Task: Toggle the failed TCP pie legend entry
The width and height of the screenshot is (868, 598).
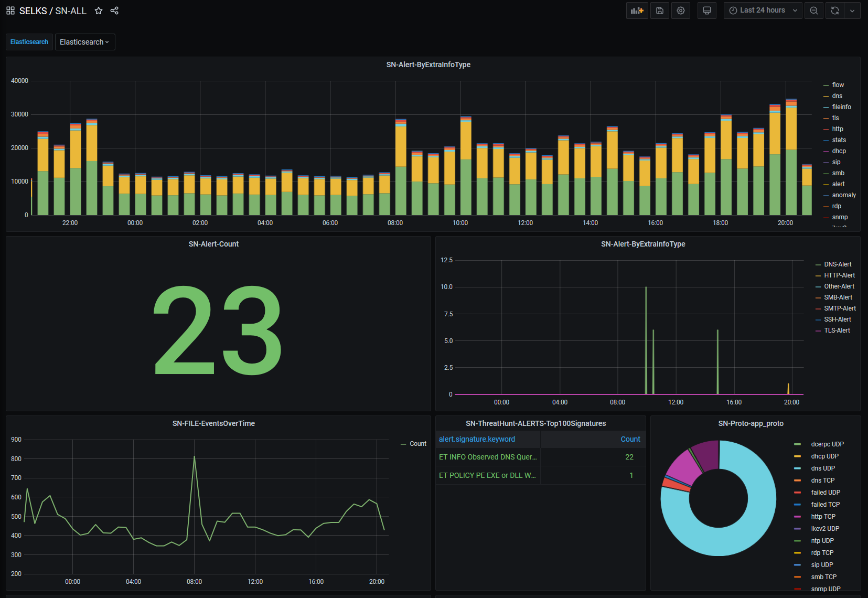Action: pyautogui.click(x=826, y=505)
